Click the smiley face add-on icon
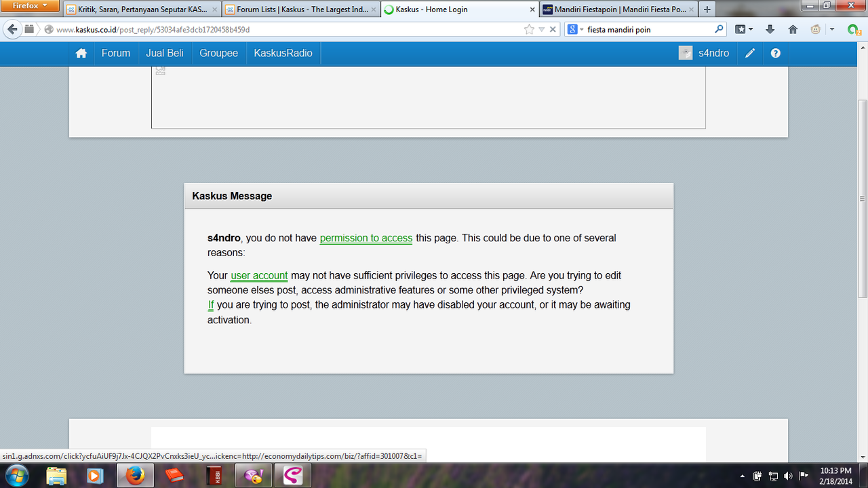868x488 pixels. (816, 29)
